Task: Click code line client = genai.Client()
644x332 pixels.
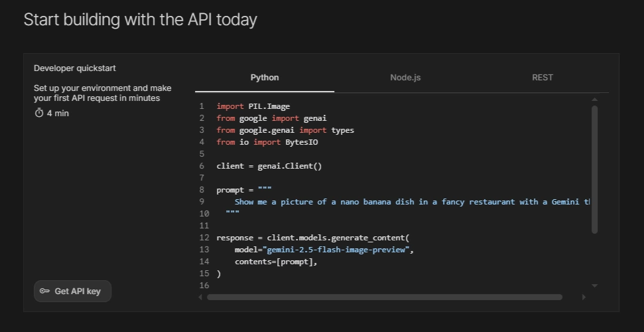Action: pos(269,166)
